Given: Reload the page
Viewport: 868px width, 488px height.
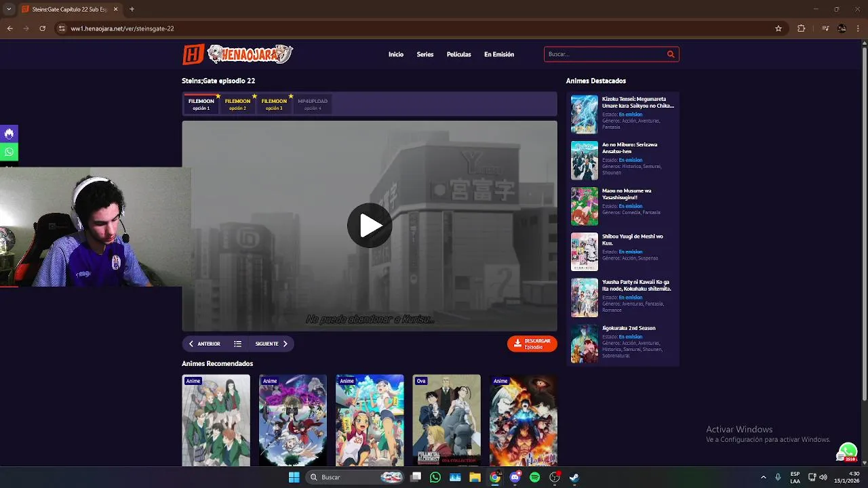Looking at the screenshot, I should click(42, 28).
